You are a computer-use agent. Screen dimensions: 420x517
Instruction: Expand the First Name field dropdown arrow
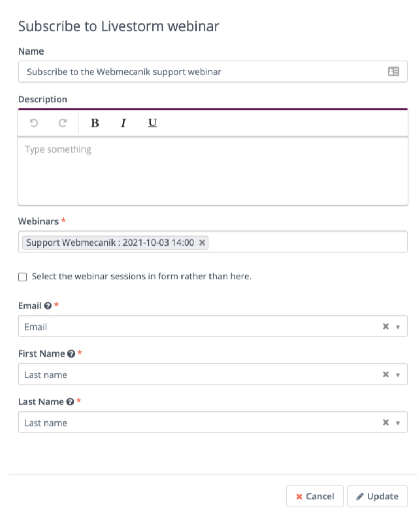tap(398, 375)
